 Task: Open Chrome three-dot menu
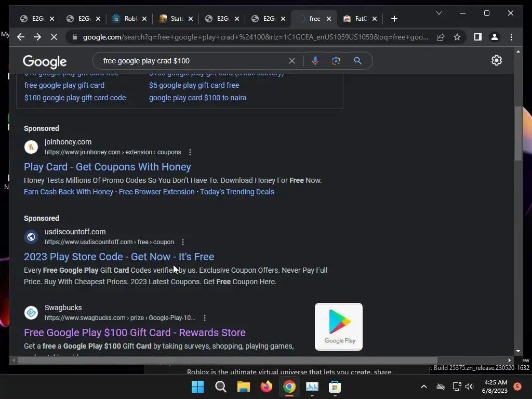point(511,37)
